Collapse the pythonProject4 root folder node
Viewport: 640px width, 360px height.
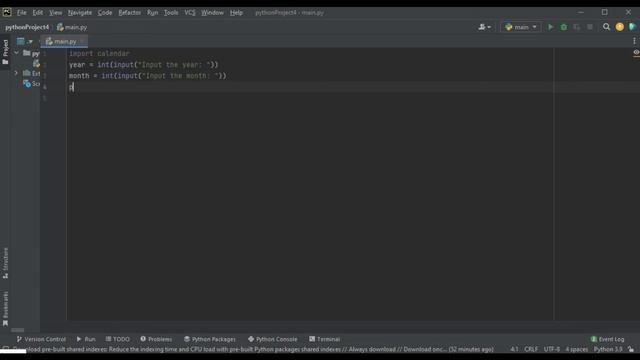(16, 53)
